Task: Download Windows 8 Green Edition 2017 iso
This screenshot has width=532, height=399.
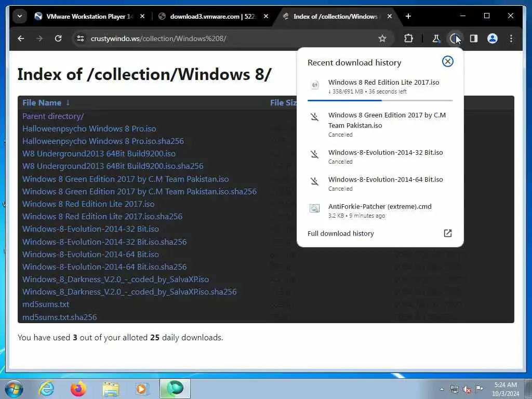Action: click(126, 179)
